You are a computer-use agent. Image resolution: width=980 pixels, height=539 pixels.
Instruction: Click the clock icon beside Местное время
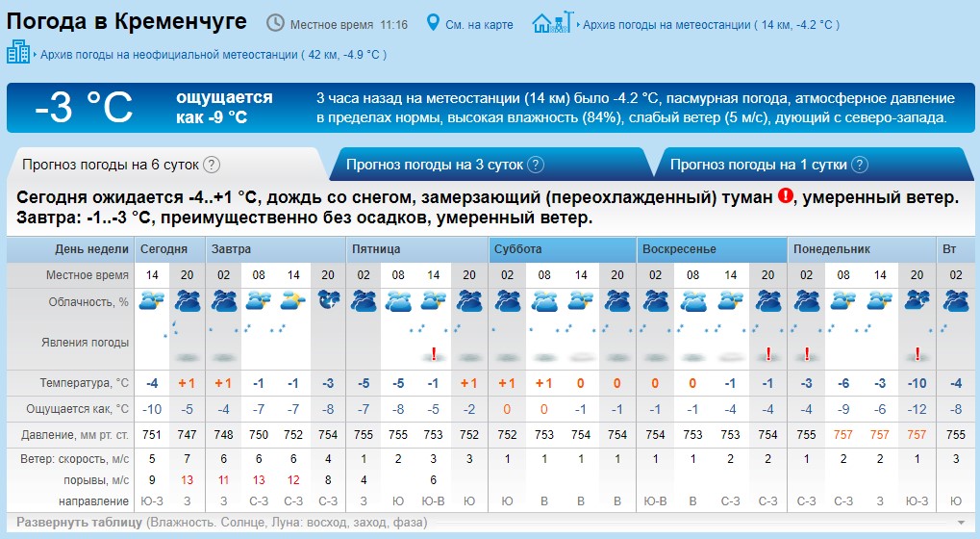point(275,23)
